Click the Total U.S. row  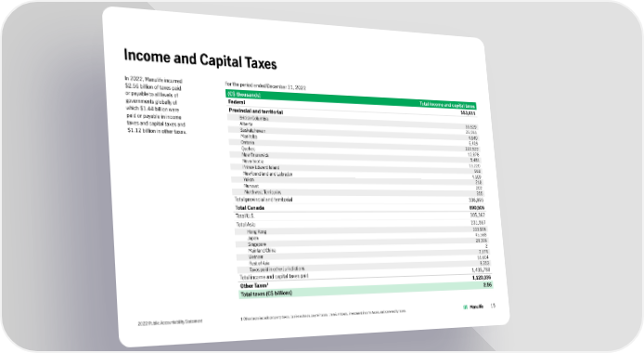[x=360, y=216]
